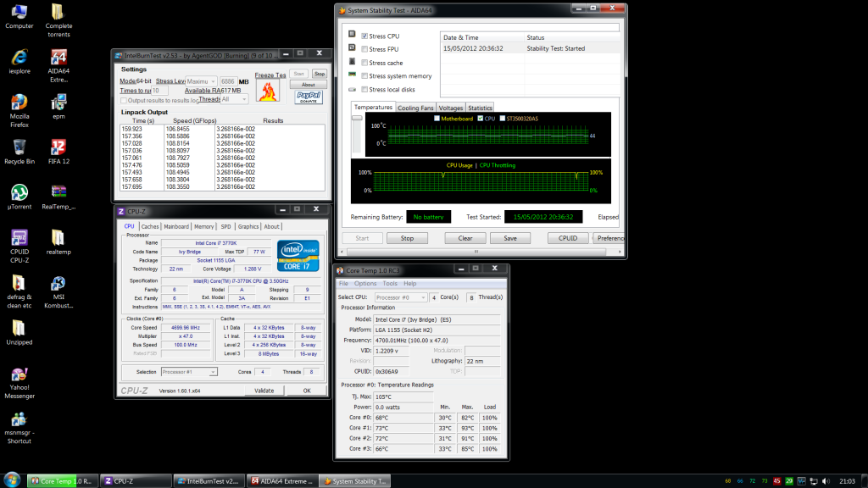Open the Processor #1 selection dropdown in CPU-Z
The height and width of the screenshot is (488, 868).
point(189,372)
